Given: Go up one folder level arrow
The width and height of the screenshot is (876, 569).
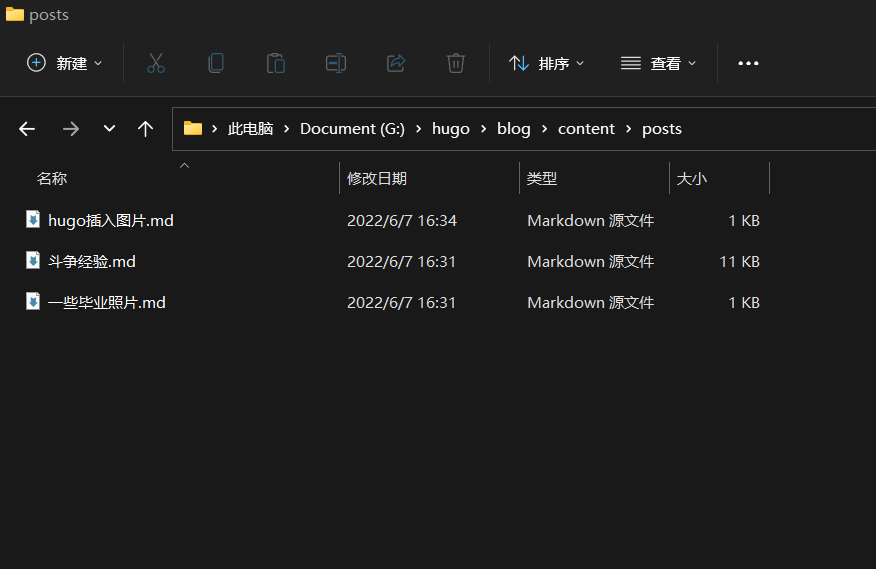Looking at the screenshot, I should pyautogui.click(x=146, y=129).
